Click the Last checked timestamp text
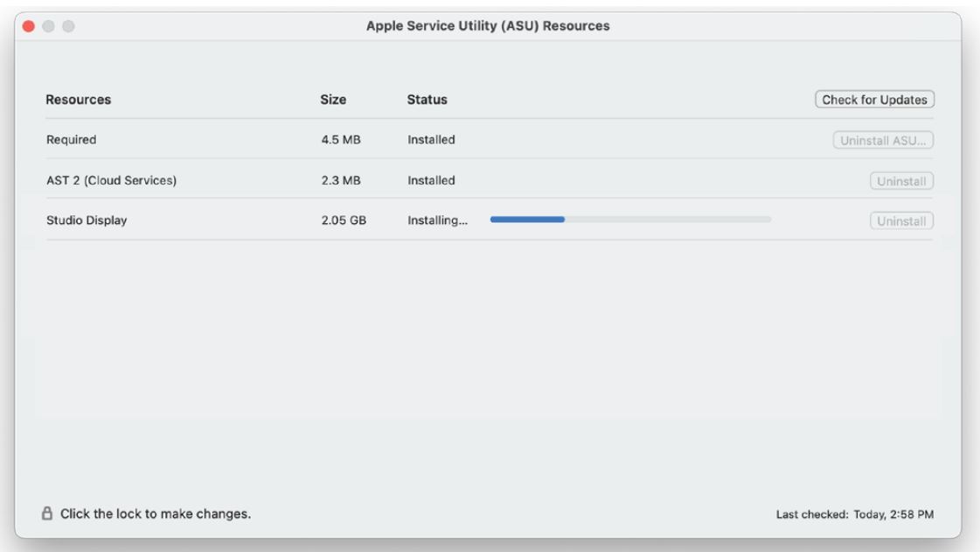Image resolution: width=980 pixels, height=552 pixels. coord(854,514)
